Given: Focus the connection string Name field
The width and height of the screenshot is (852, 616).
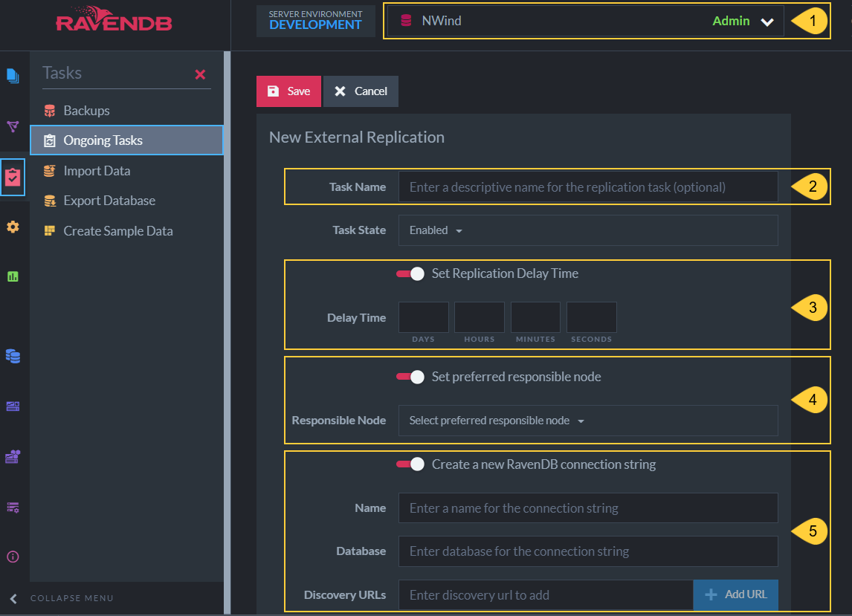Looking at the screenshot, I should tap(588, 508).
